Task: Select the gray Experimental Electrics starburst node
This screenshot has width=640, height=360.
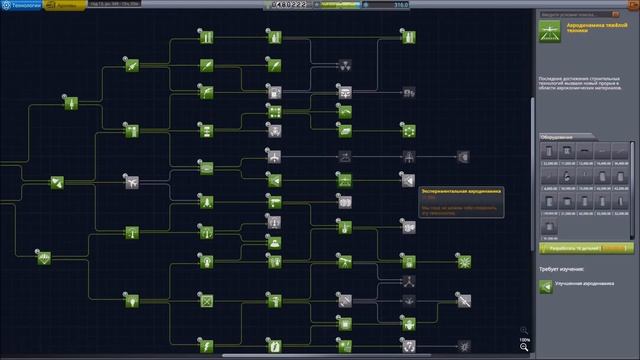Action: click(x=464, y=347)
